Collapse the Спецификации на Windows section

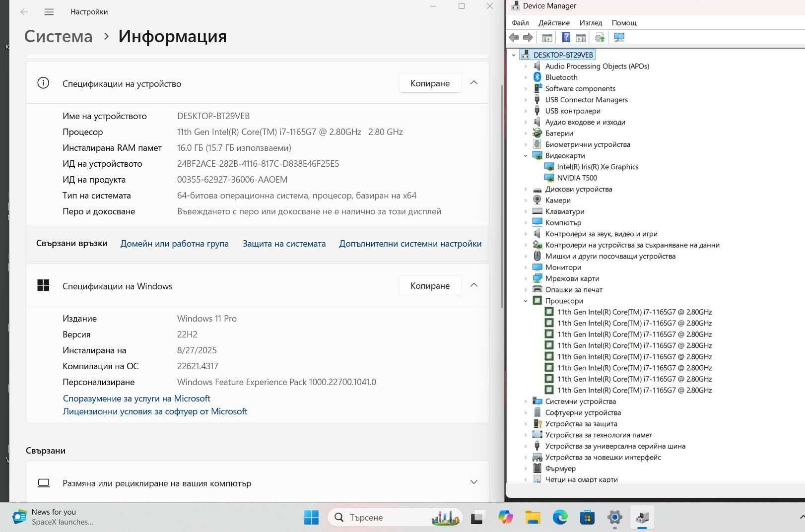click(x=474, y=285)
